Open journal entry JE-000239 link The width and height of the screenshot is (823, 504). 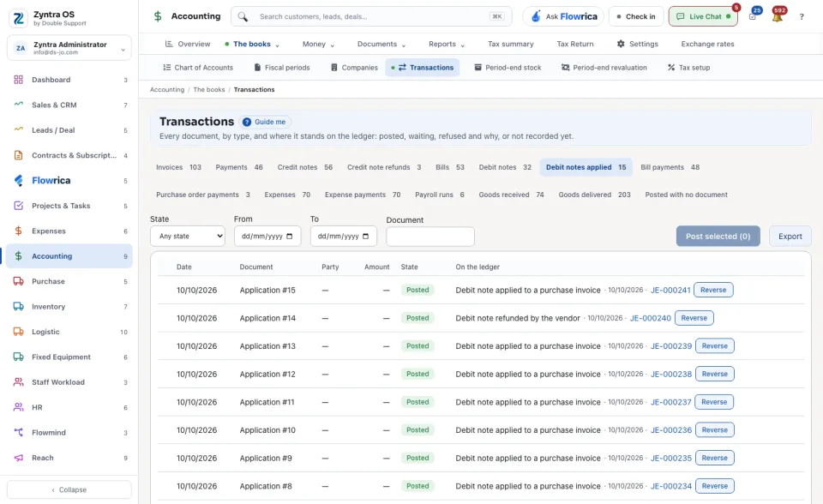tap(670, 346)
